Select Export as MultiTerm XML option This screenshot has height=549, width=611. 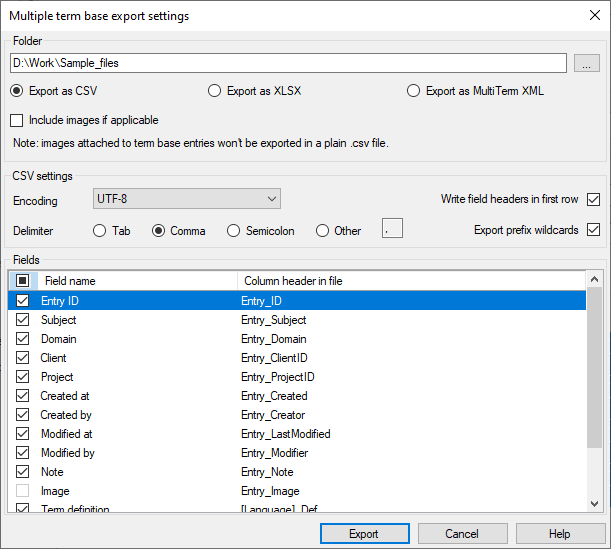[414, 91]
